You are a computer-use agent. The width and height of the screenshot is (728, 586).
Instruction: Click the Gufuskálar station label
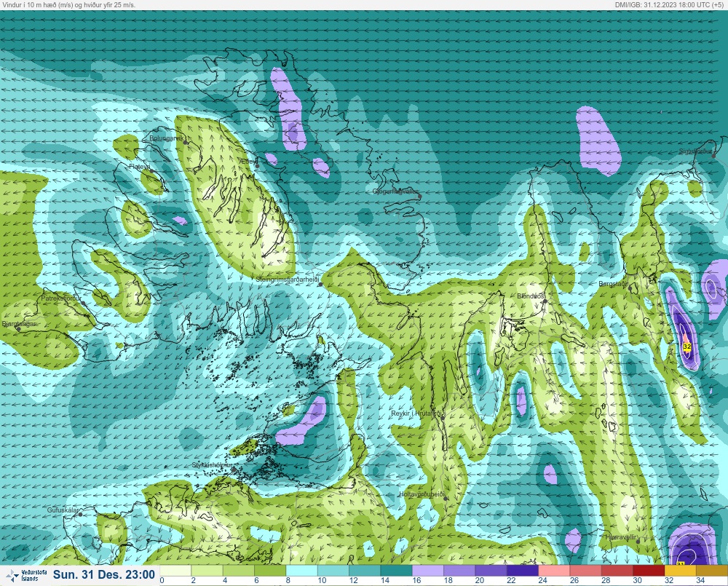(63, 510)
